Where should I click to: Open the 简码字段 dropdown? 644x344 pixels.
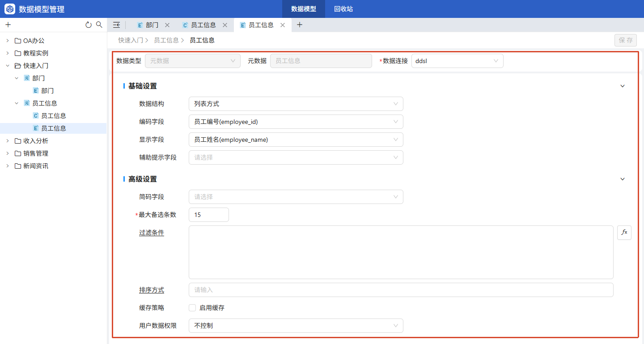296,197
